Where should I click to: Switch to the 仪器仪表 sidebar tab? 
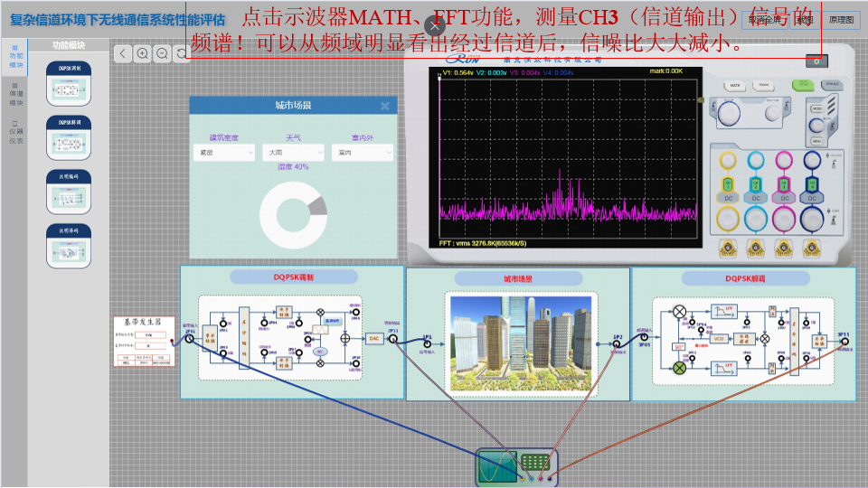[14, 132]
